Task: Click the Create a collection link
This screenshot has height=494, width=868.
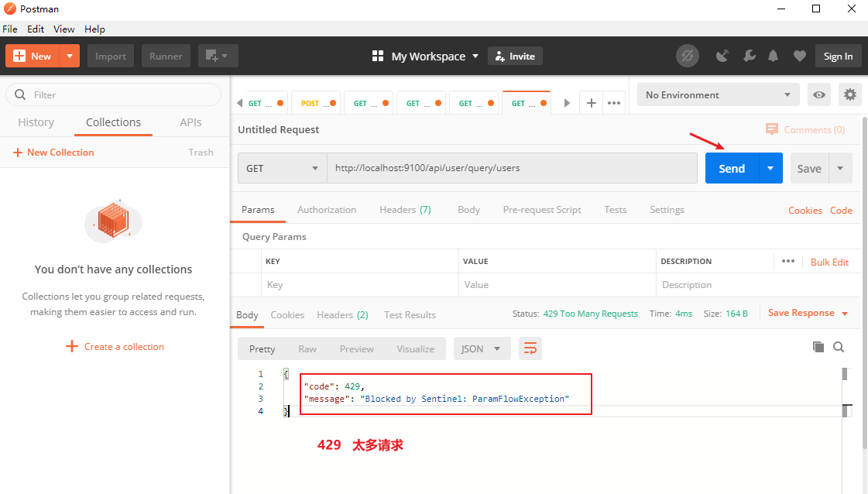Action: click(x=115, y=347)
